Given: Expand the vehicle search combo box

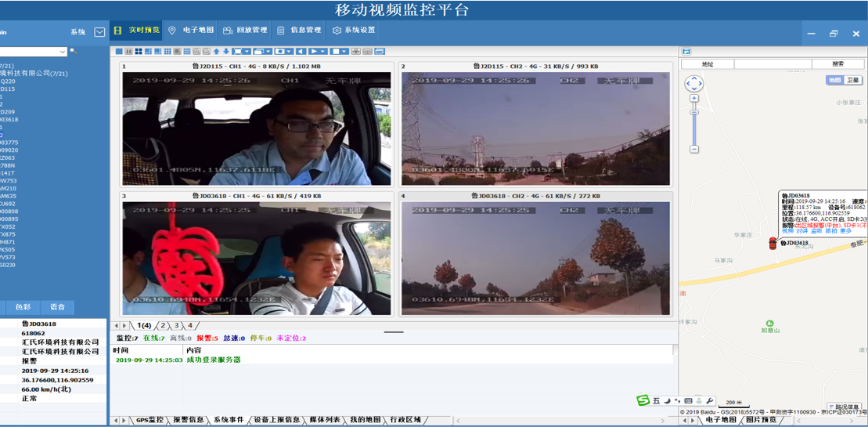Looking at the screenshot, I should pos(63,52).
